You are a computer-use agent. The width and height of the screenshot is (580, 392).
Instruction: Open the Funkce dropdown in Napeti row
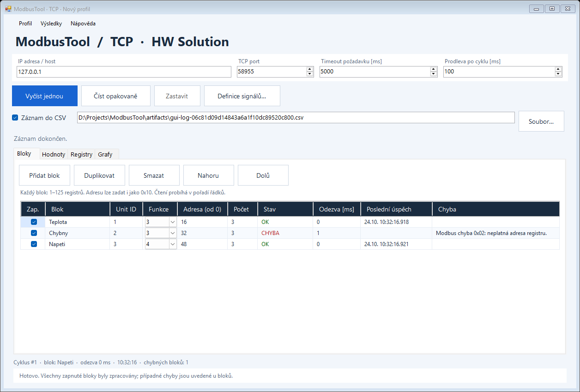pos(173,244)
